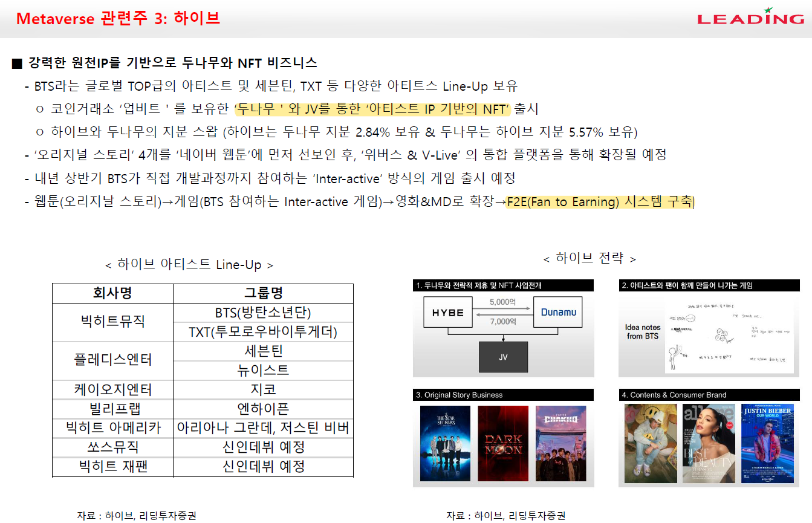Image resolution: width=812 pixels, height=523 pixels.
Task: Click the cell '지코'
Action: pos(263,390)
